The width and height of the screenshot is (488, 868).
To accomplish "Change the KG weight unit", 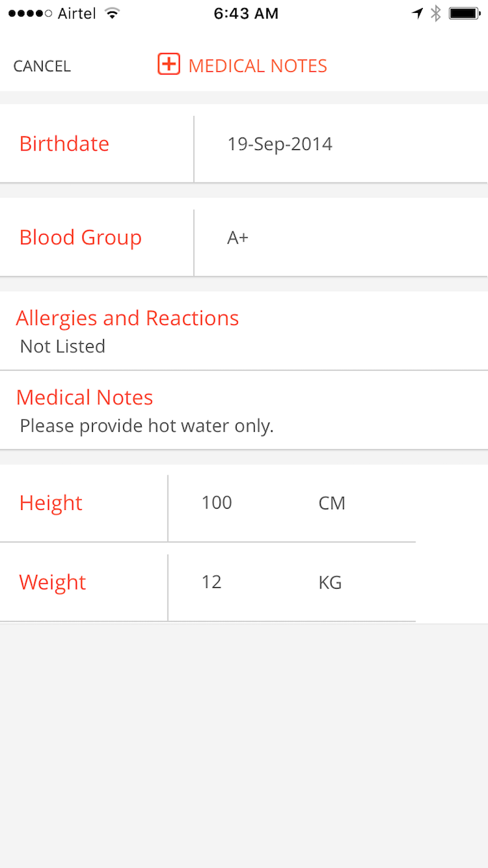I will pyautogui.click(x=330, y=583).
